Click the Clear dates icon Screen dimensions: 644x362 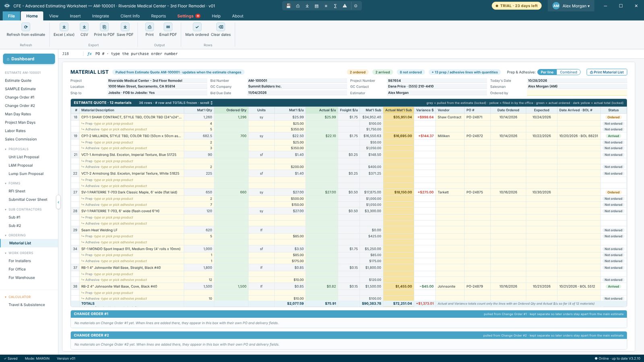click(221, 27)
